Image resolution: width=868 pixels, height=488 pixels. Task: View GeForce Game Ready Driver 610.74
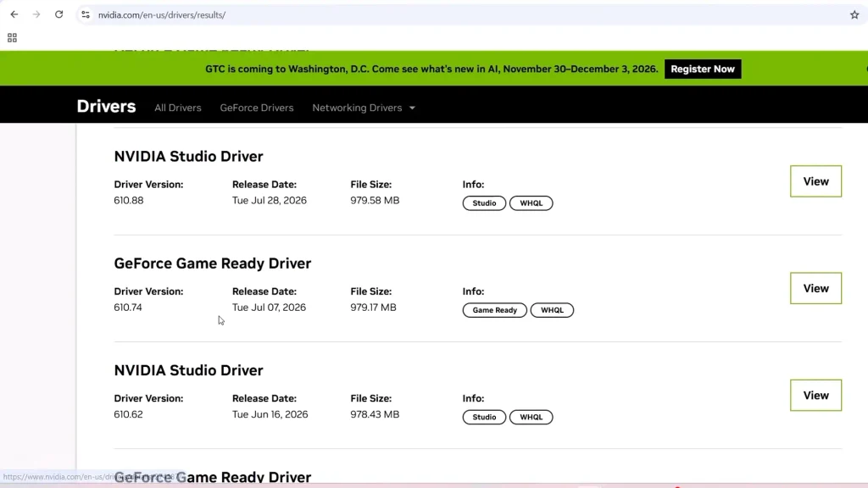(x=815, y=288)
